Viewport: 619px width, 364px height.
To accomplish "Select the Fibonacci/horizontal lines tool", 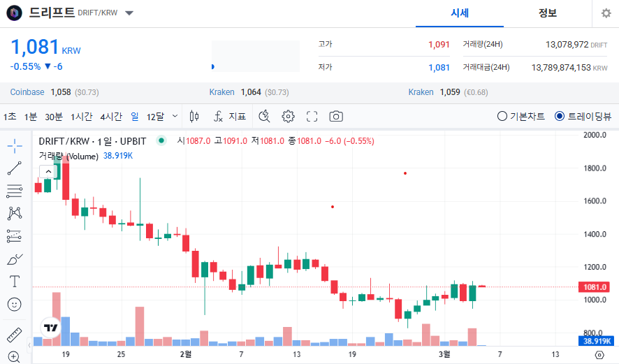I will point(15,191).
